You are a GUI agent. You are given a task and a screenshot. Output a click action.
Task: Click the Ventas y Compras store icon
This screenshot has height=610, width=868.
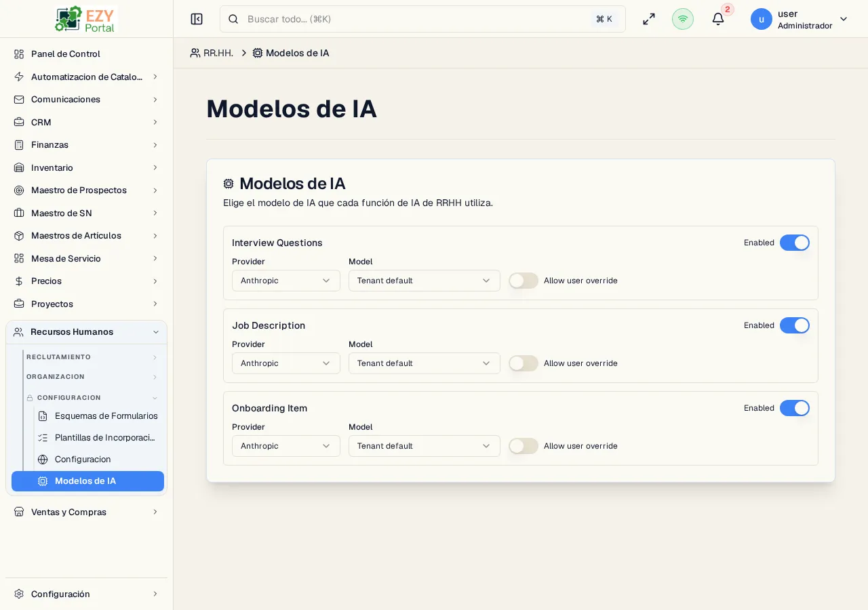click(x=19, y=512)
